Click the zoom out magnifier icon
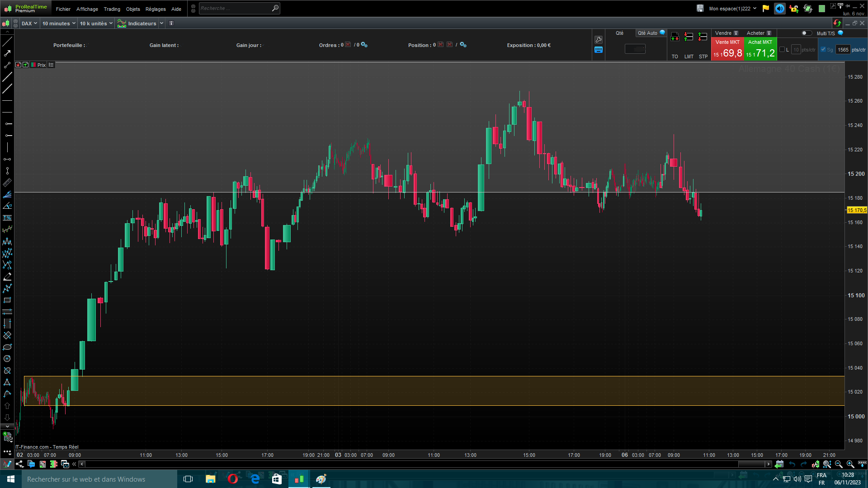Image resolution: width=868 pixels, height=488 pixels. [838, 464]
